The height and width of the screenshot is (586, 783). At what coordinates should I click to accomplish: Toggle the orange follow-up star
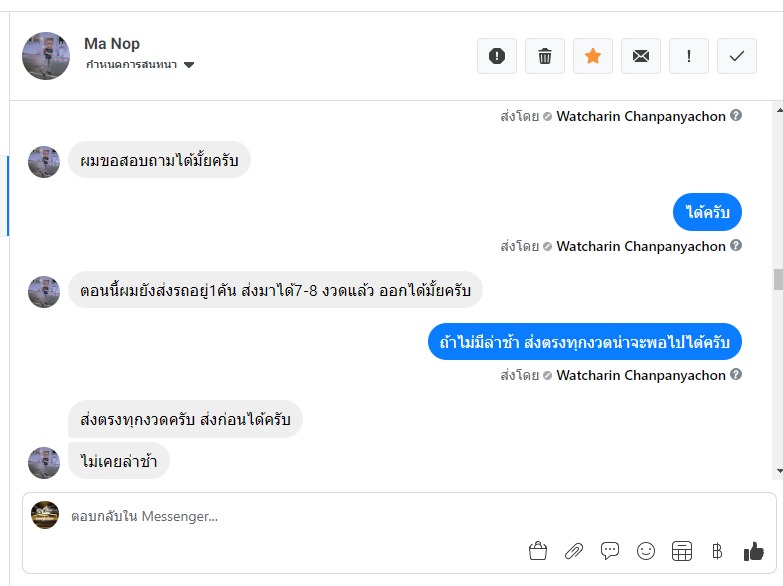593,56
